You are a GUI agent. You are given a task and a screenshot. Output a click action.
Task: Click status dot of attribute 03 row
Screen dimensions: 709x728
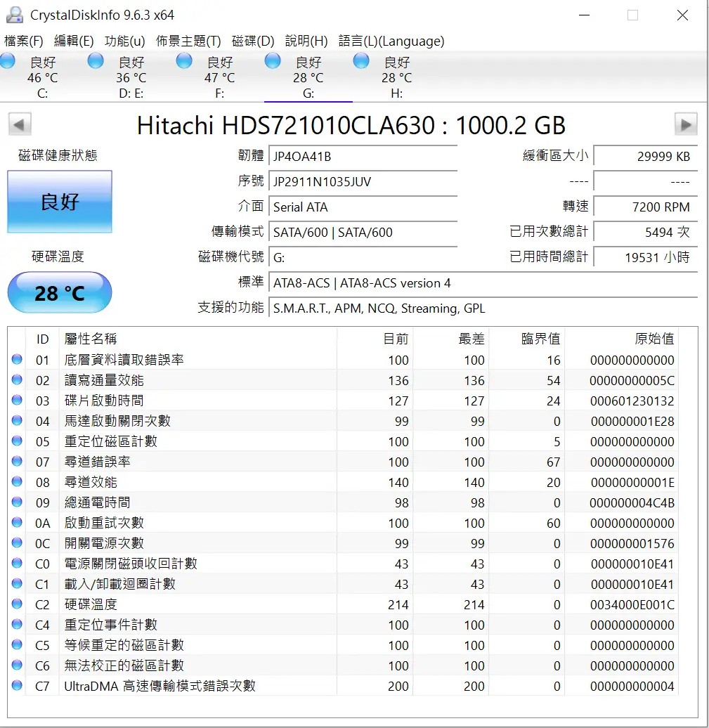(17, 401)
